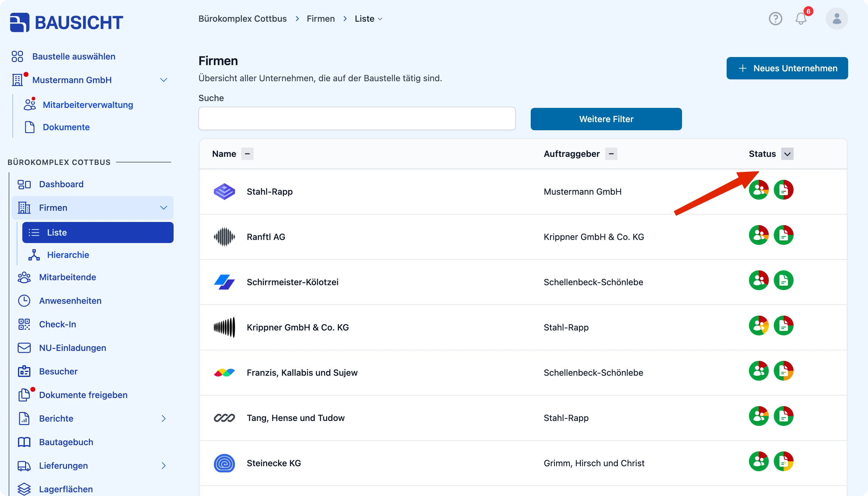Click Auftraggeber Grimm, Hirsch und Christ

[x=594, y=463]
